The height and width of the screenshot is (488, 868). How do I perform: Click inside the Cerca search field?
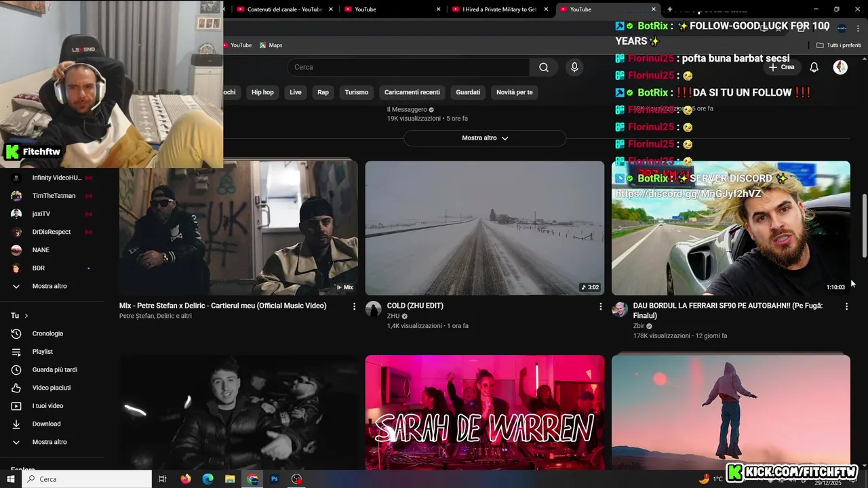[x=408, y=67]
